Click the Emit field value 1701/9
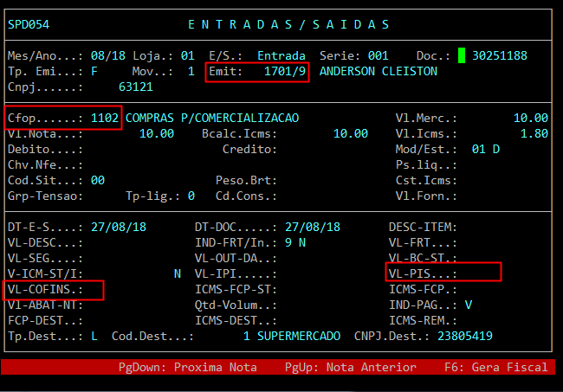This screenshot has width=563, height=392. point(285,71)
